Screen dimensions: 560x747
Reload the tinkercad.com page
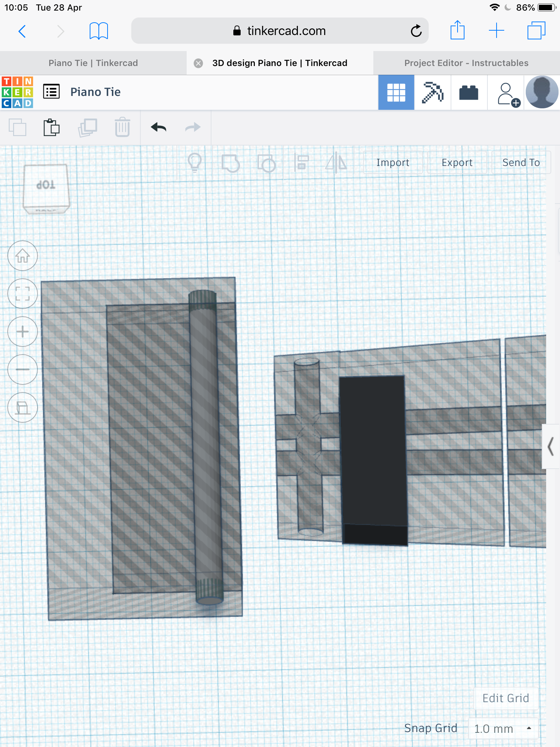(416, 31)
